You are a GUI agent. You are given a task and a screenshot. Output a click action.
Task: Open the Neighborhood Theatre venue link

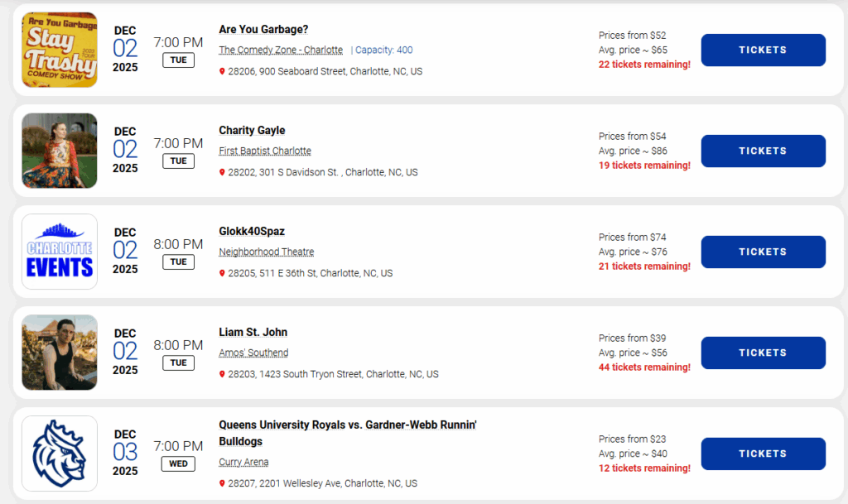[266, 252]
